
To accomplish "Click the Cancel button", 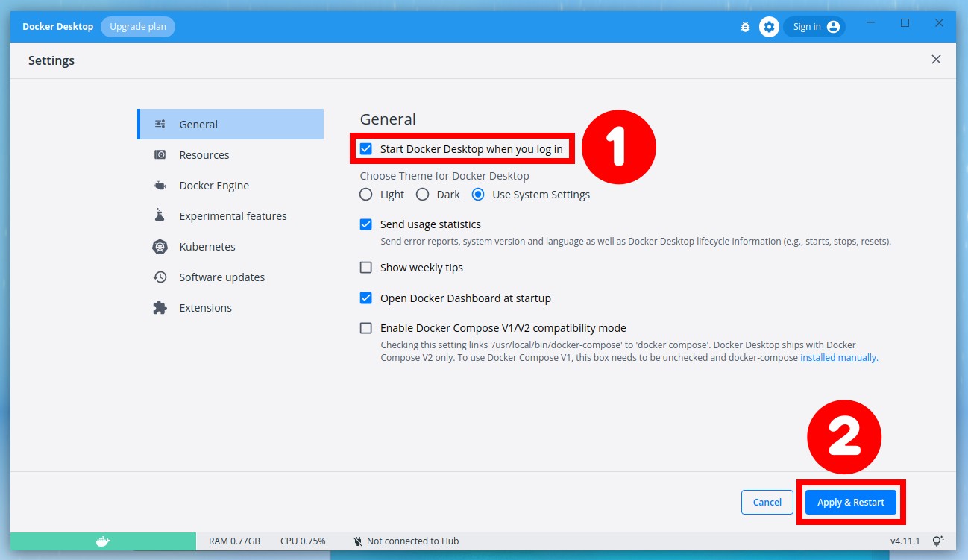I will (x=767, y=502).
